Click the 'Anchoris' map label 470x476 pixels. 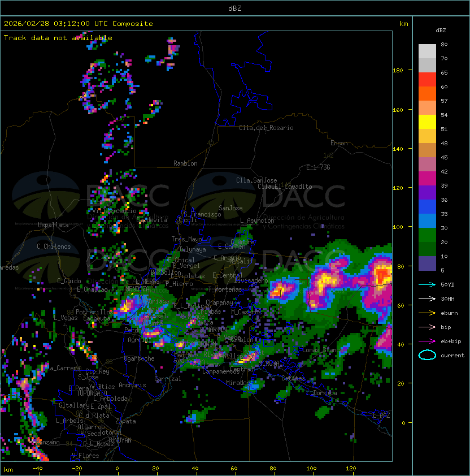132,385
